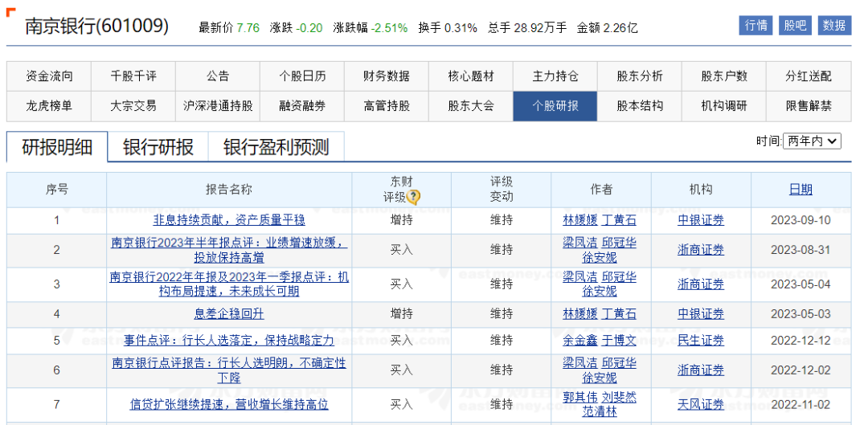This screenshot has width=868, height=425.
Task: Open the 股东户数 menu item
Action: [x=724, y=76]
